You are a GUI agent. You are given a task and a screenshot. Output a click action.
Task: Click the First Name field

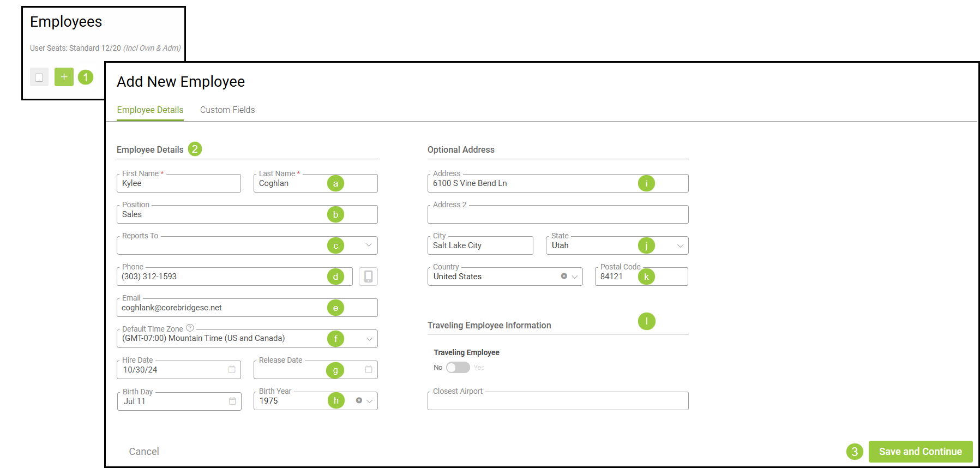(179, 183)
